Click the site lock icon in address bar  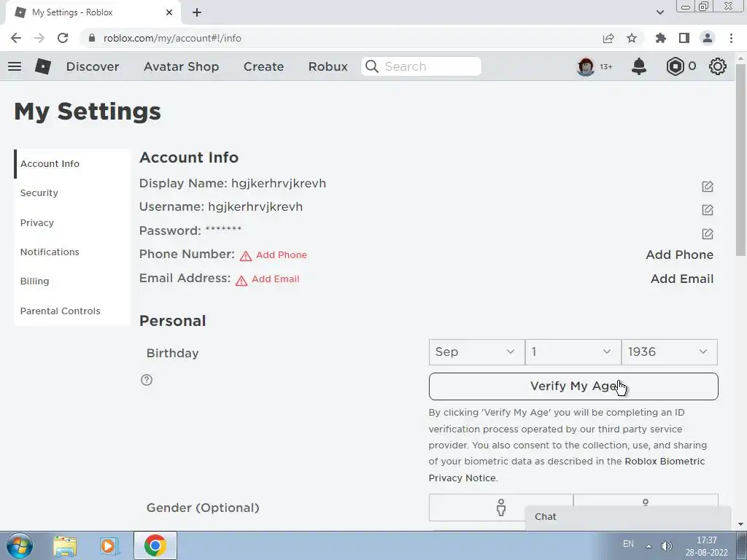(x=92, y=38)
